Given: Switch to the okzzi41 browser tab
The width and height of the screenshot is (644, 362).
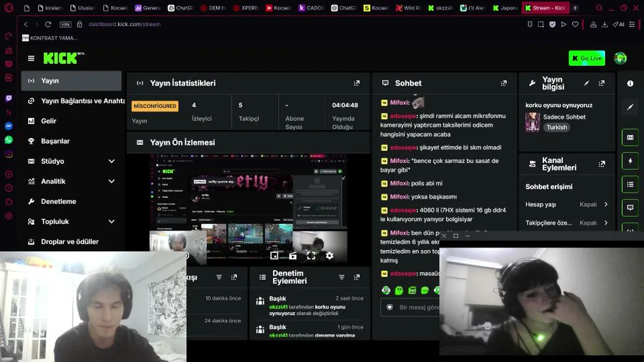Looking at the screenshot, I should (x=441, y=8).
